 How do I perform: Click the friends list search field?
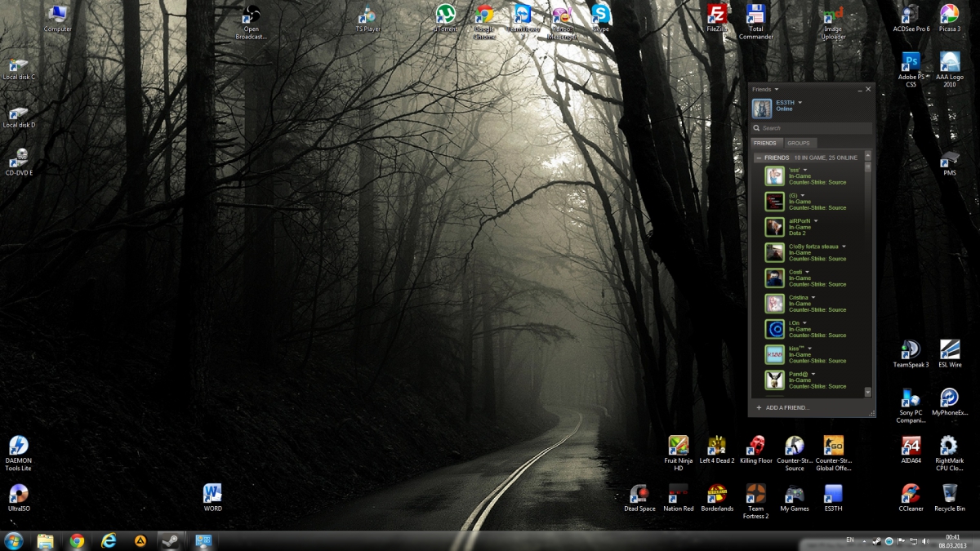coord(812,128)
